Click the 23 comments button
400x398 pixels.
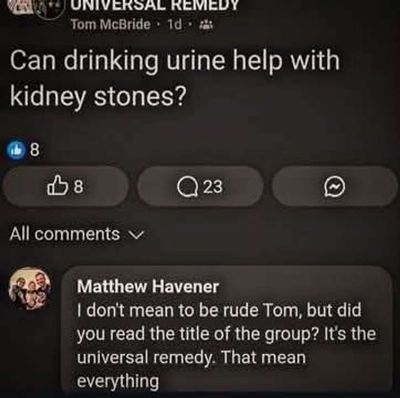[200, 187]
